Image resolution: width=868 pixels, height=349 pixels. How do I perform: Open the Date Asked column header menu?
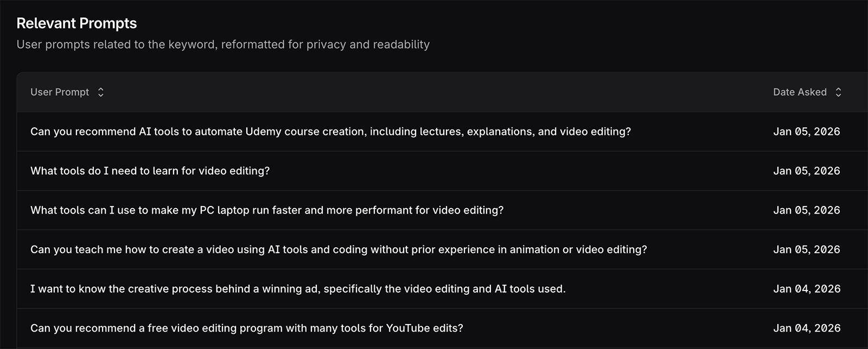[x=800, y=92]
